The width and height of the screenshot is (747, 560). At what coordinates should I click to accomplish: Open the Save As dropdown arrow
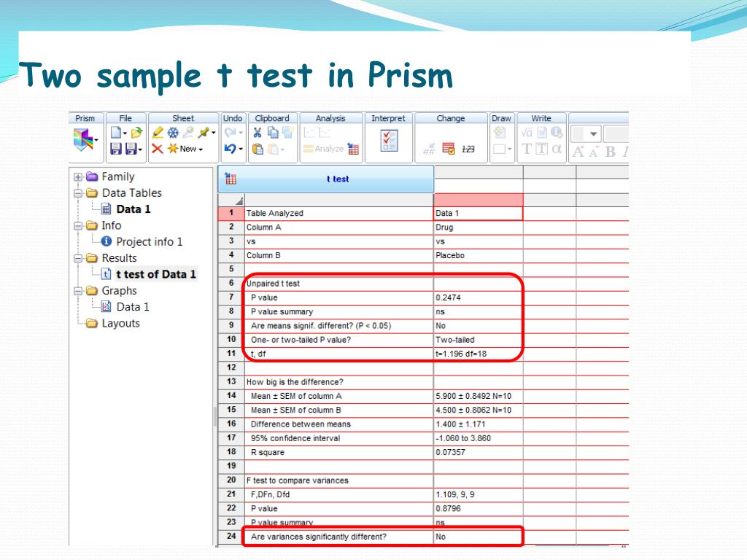tap(140, 150)
